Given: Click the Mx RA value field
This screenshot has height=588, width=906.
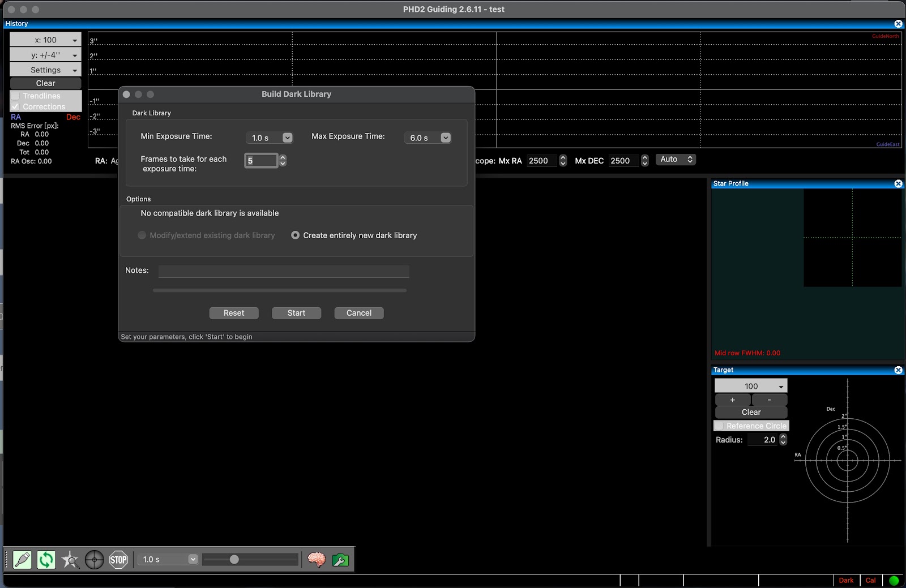Looking at the screenshot, I should [x=542, y=161].
